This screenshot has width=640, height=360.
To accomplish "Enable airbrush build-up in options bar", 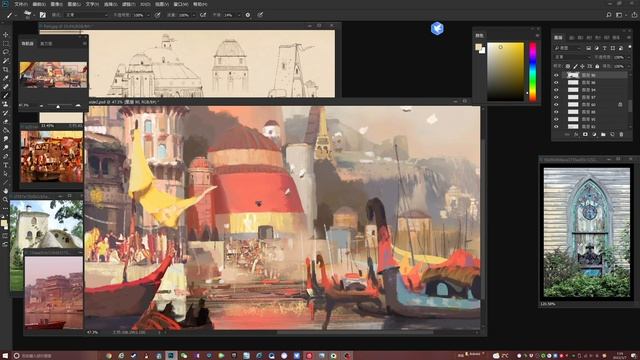I will 203,15.
